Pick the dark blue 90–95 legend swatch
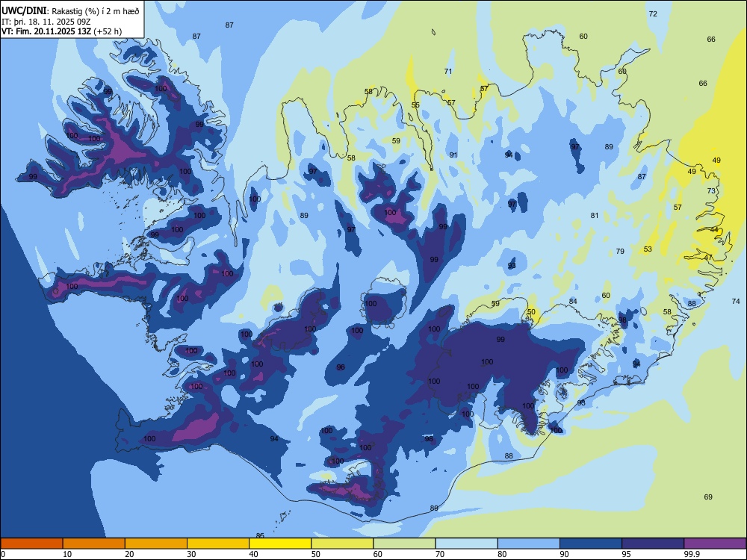The height and width of the screenshot is (560, 747). tap(591, 544)
